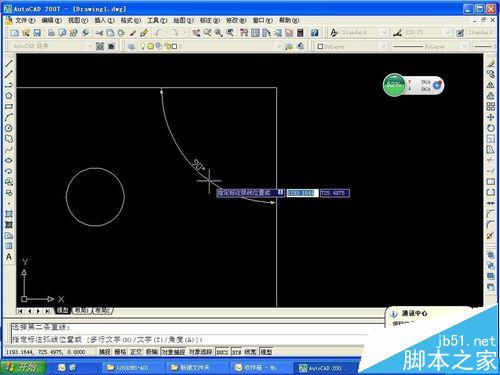
Task: Click the 1193.1644 dynamic input field
Action: pos(302,193)
